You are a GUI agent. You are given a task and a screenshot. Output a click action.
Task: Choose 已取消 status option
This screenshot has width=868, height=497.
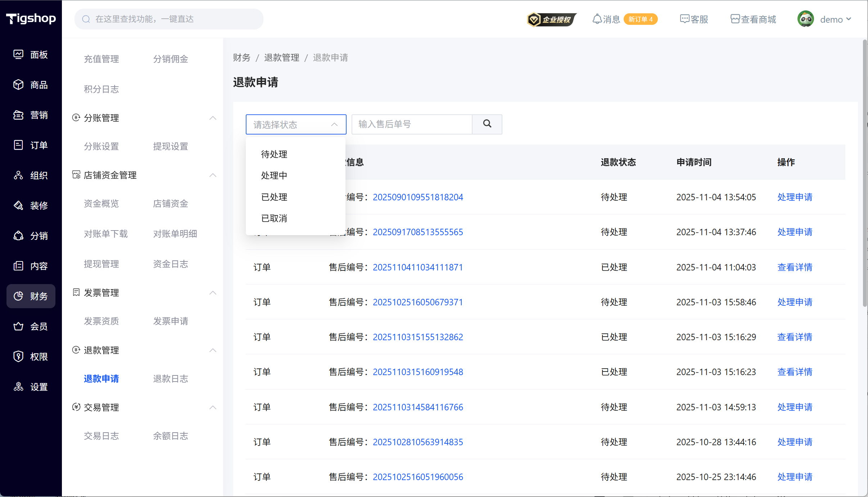click(x=274, y=218)
